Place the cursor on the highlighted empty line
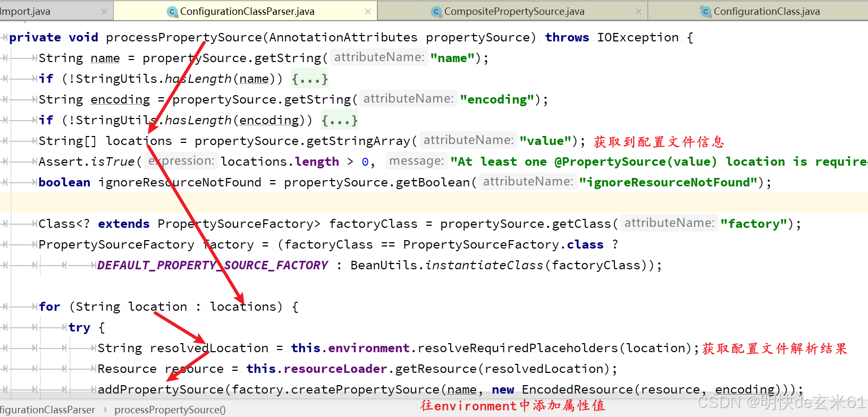The image size is (868, 417). [434, 202]
